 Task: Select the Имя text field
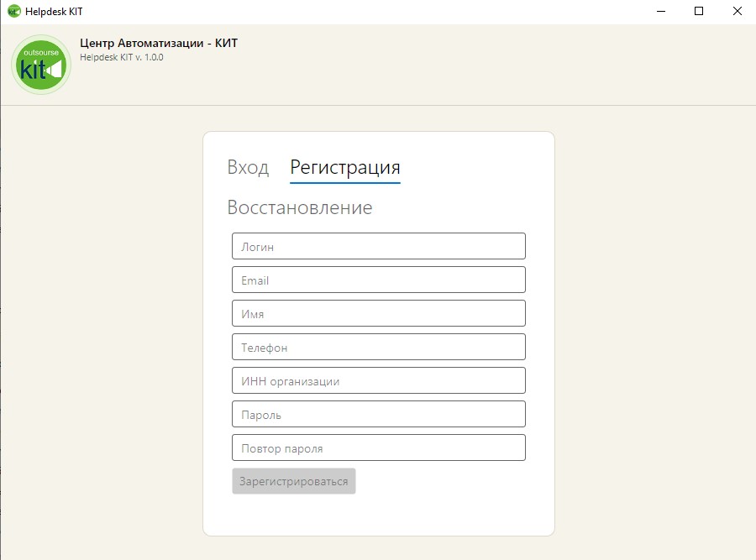(378, 313)
